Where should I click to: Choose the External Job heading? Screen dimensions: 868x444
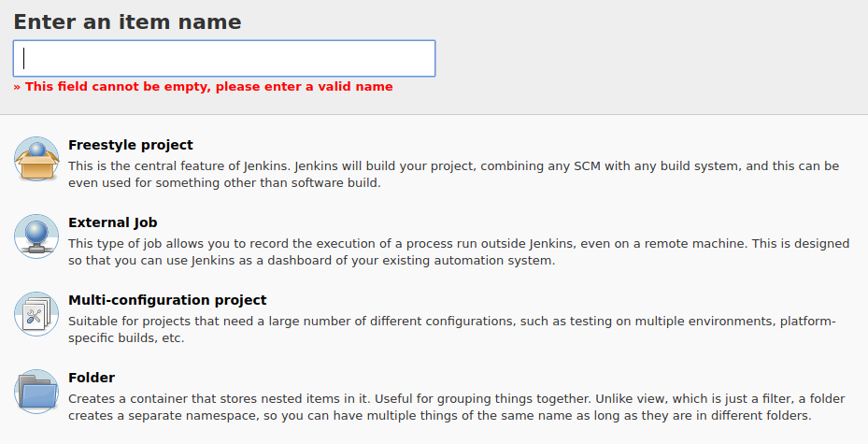pyautogui.click(x=113, y=222)
